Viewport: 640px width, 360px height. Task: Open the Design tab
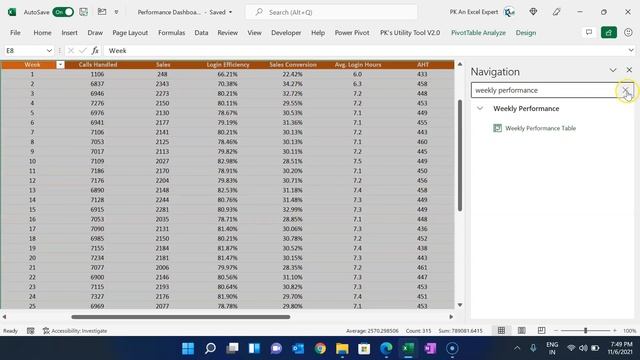526,33
